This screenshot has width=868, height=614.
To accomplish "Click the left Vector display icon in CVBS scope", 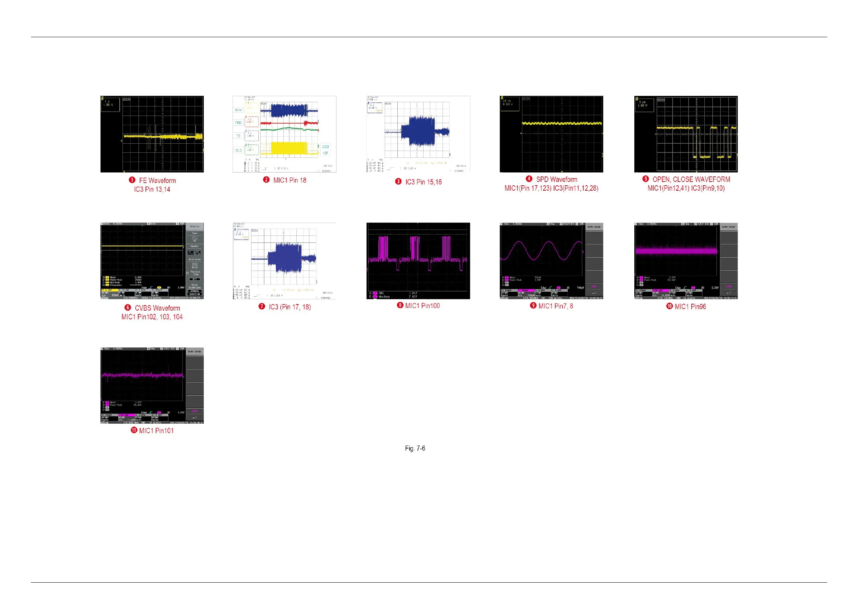I will (x=191, y=253).
